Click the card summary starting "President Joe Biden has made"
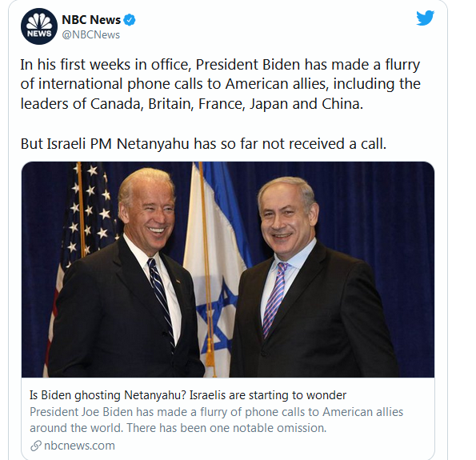476x460 pixels. 216,420
